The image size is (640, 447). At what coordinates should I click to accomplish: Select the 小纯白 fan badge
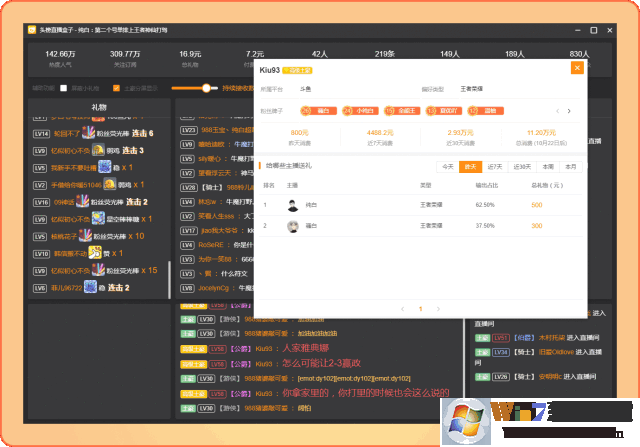pos(355,111)
